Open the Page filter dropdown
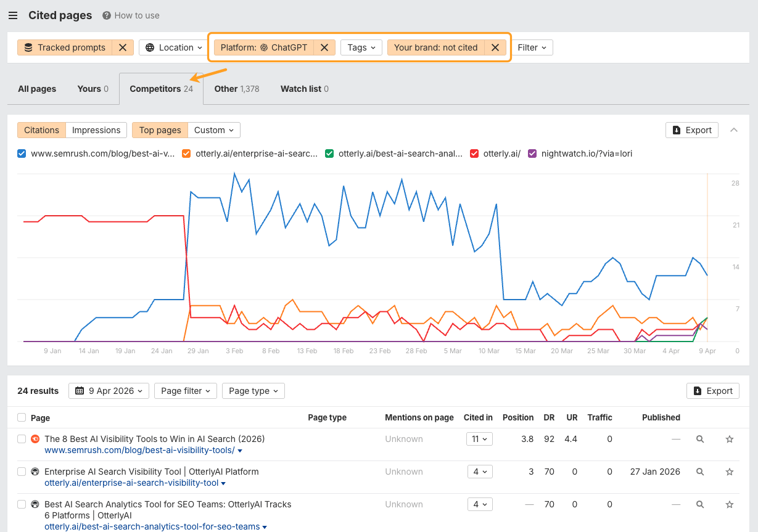 185,391
